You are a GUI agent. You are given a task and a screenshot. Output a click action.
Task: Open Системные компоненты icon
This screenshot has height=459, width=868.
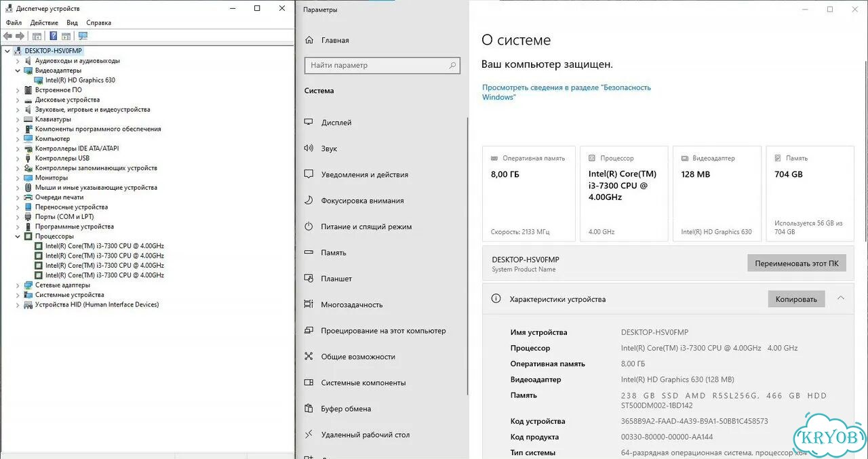[309, 382]
